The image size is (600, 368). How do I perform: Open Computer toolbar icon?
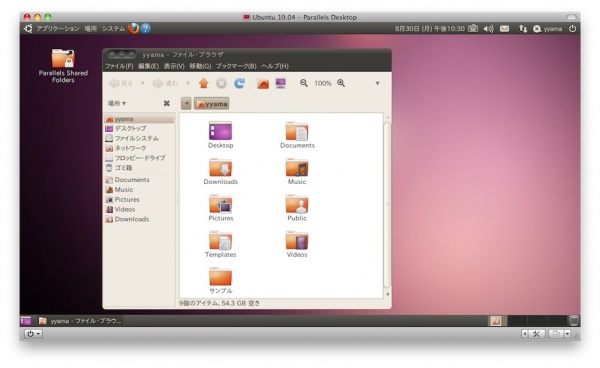280,83
